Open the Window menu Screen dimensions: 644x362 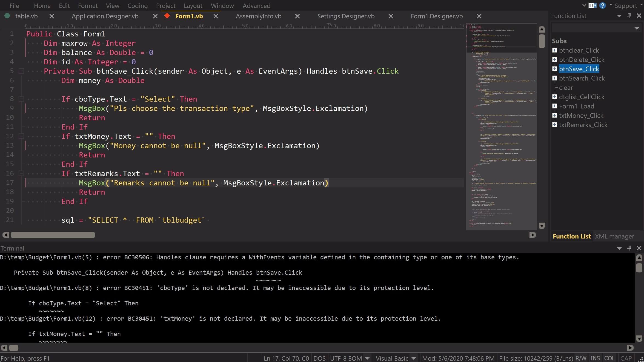(222, 5)
